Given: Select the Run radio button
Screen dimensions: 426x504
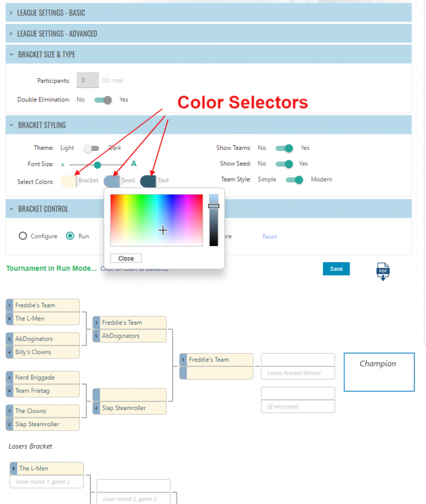Looking at the screenshot, I should [70, 236].
